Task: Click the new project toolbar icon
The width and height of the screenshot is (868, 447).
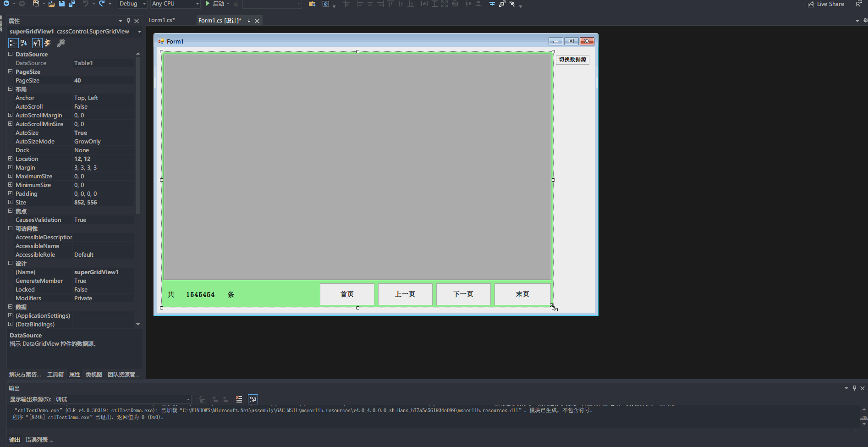Action: pos(36,4)
